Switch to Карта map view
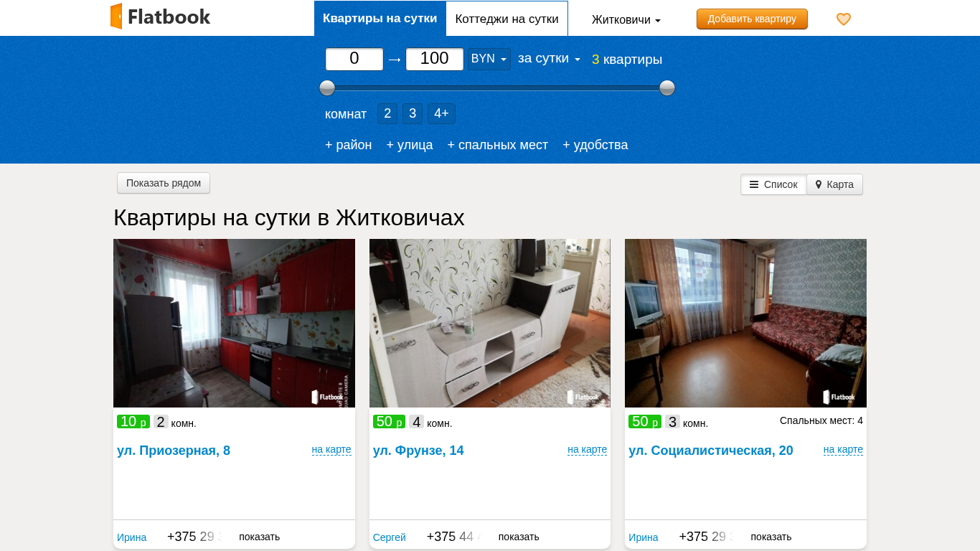The width and height of the screenshot is (980, 551). 835,184
